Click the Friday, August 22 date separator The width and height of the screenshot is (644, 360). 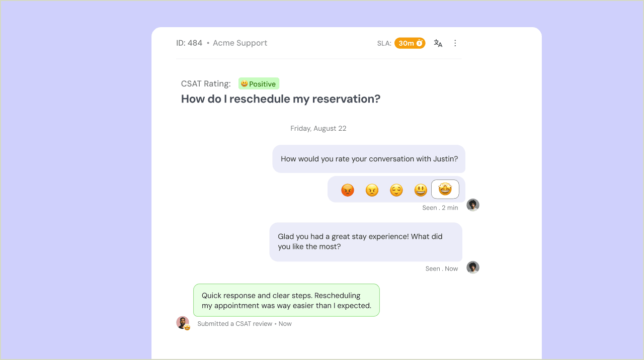(x=318, y=129)
